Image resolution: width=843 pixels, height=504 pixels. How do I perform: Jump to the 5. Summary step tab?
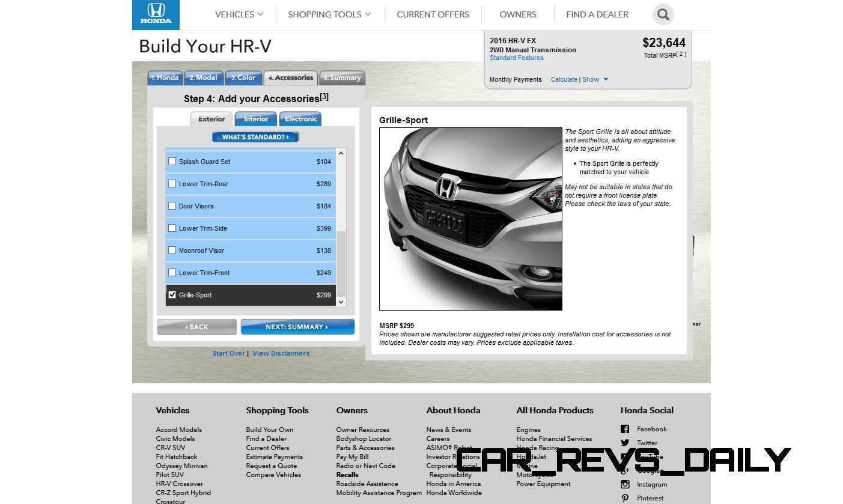(342, 78)
